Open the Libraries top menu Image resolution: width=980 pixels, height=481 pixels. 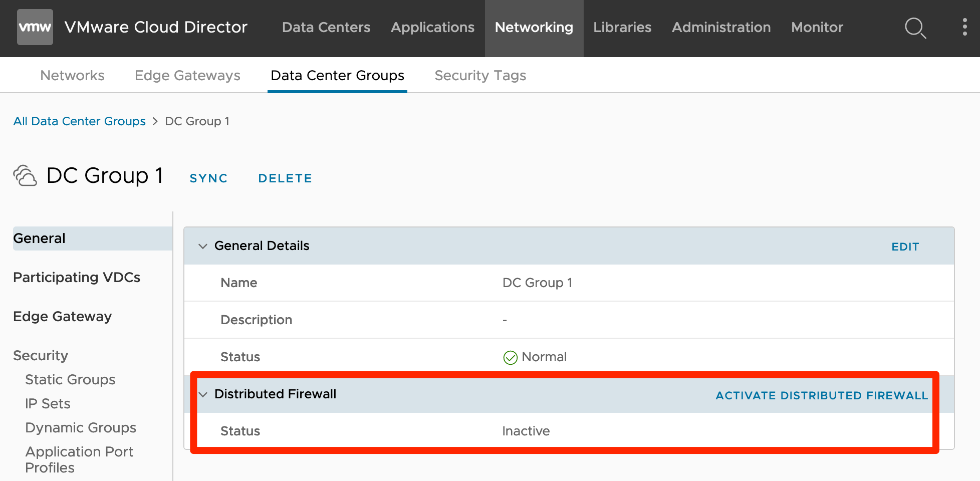pos(622,27)
